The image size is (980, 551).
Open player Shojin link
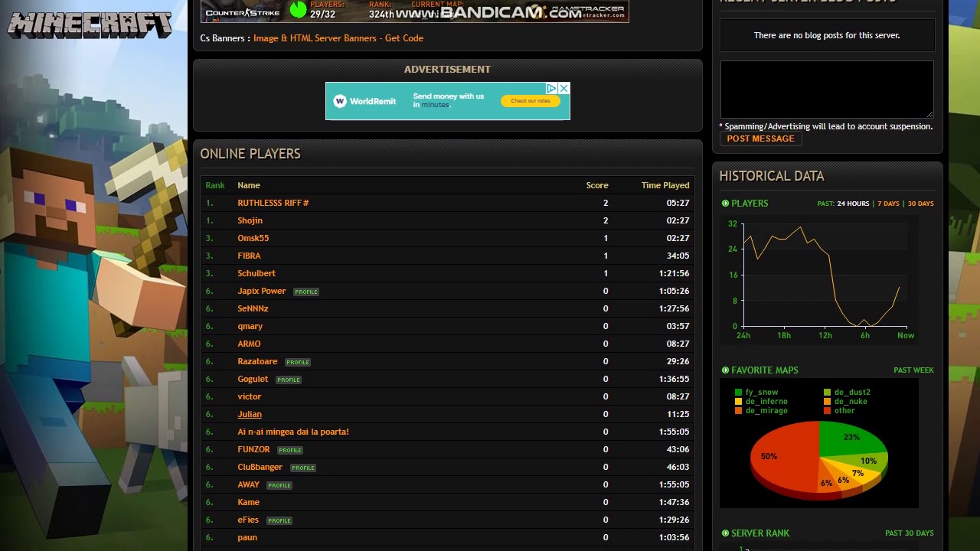click(250, 220)
